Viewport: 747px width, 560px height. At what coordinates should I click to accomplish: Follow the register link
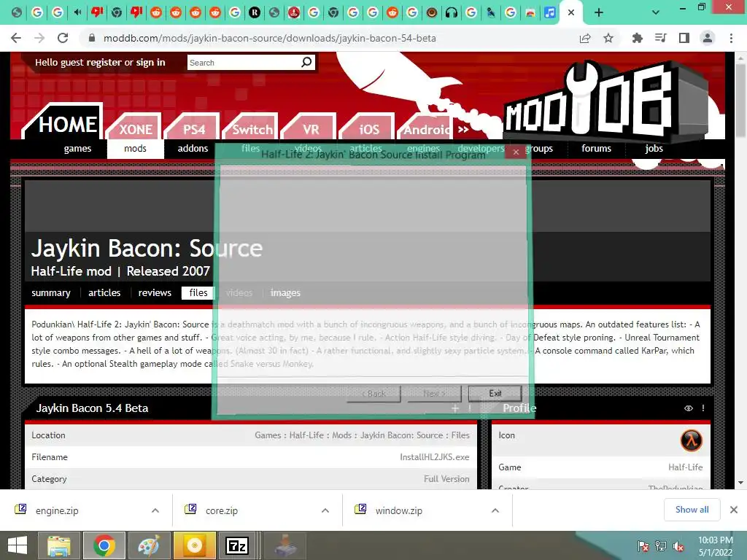104,63
